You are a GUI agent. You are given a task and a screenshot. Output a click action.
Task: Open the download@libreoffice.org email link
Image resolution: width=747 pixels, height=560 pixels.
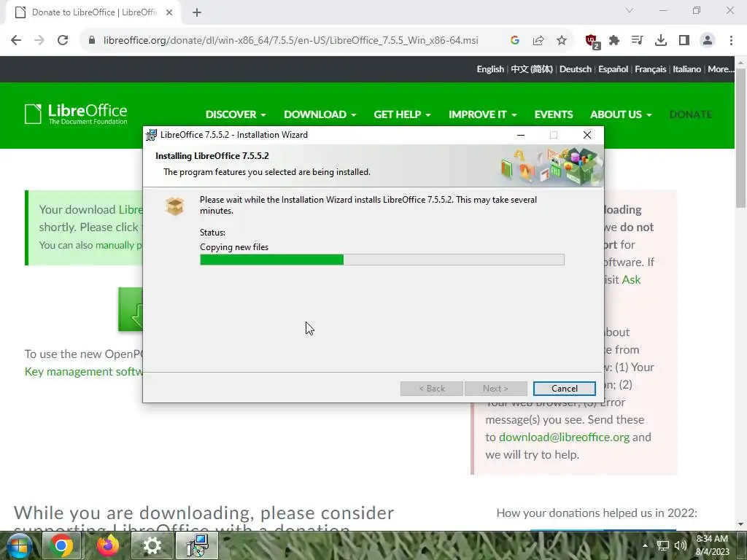564,437
